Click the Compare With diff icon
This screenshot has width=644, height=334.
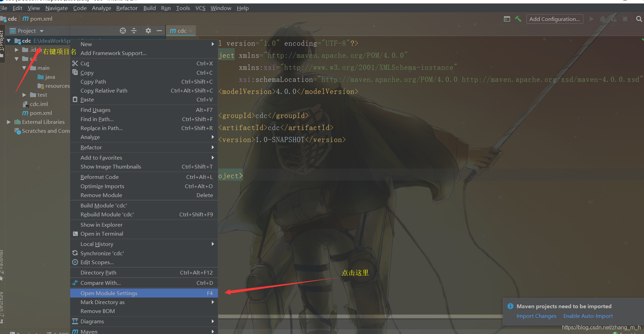(75, 283)
